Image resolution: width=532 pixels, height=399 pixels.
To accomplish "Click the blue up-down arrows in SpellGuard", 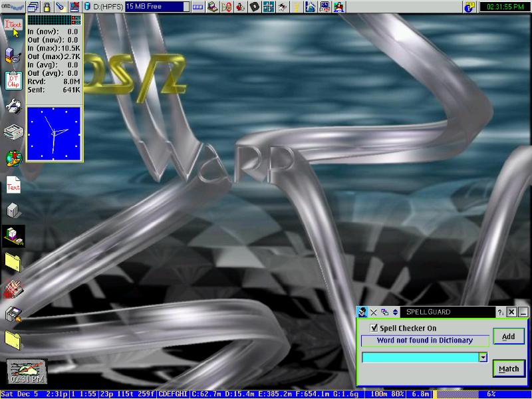I will pyautogui.click(x=395, y=312).
